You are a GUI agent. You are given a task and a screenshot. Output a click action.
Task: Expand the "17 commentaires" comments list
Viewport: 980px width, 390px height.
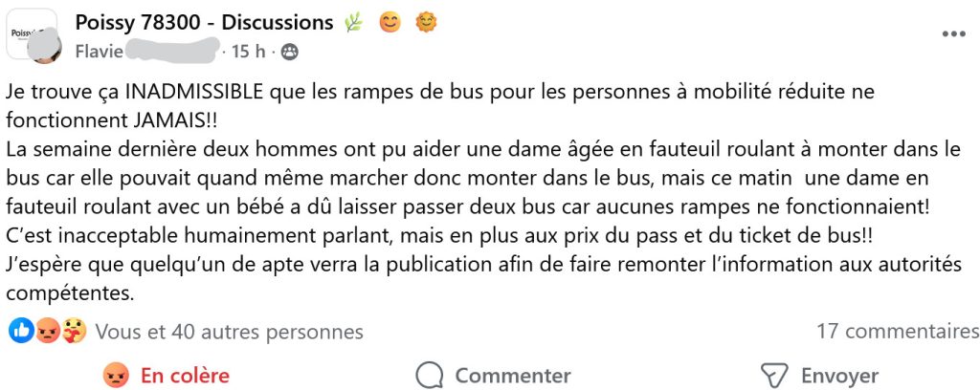(x=897, y=332)
